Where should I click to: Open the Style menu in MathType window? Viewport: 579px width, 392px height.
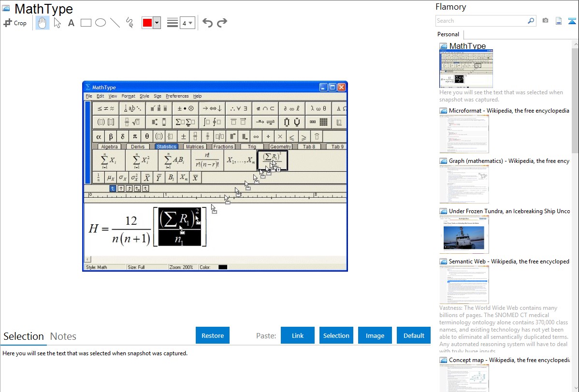[145, 96]
